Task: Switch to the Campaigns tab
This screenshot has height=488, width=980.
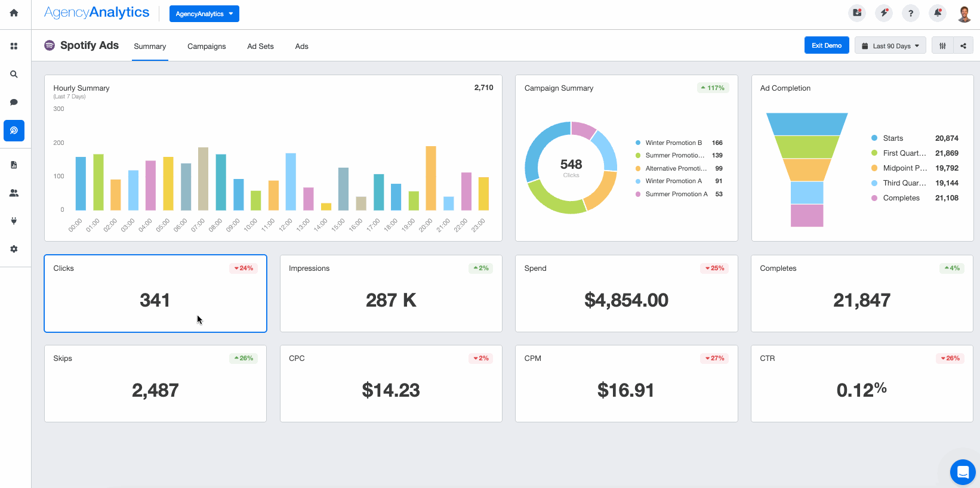Action: pyautogui.click(x=207, y=47)
